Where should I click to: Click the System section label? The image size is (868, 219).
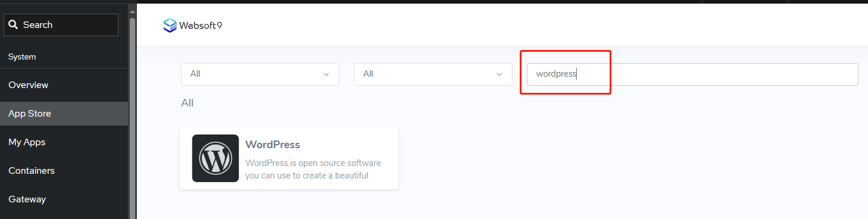pos(22,57)
